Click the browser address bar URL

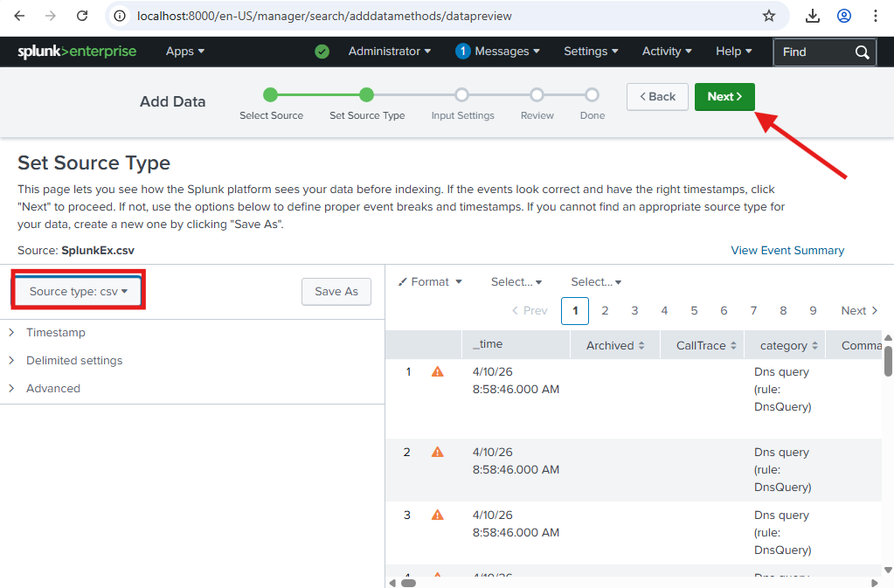click(x=324, y=16)
